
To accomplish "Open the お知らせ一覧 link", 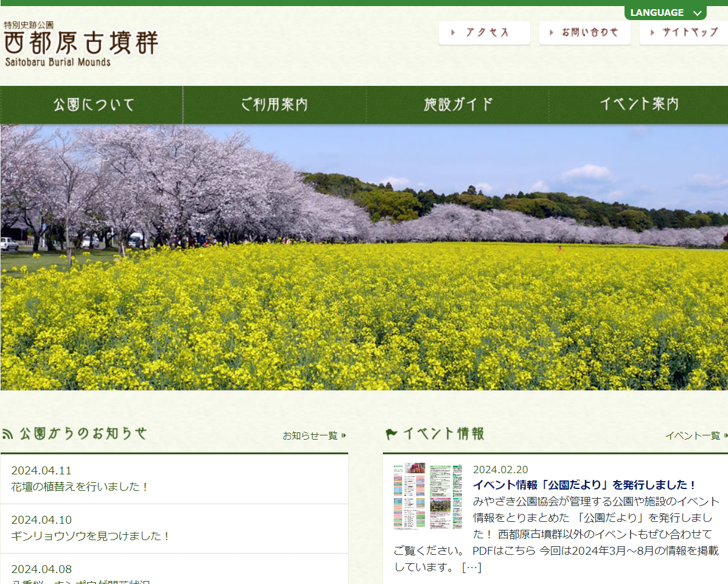I will 310,435.
